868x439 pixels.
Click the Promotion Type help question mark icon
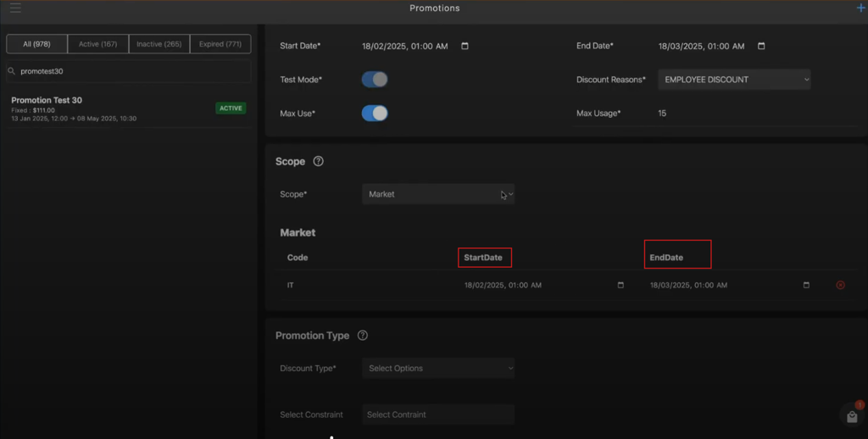tap(363, 335)
